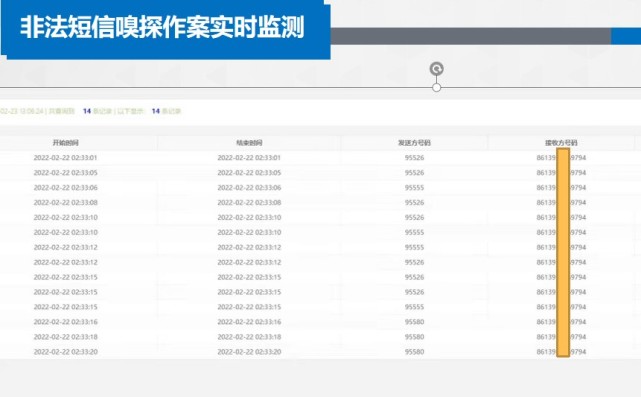The height and width of the screenshot is (397, 641).
Task: Click the circular rotation handle icon
Action: click(437, 69)
